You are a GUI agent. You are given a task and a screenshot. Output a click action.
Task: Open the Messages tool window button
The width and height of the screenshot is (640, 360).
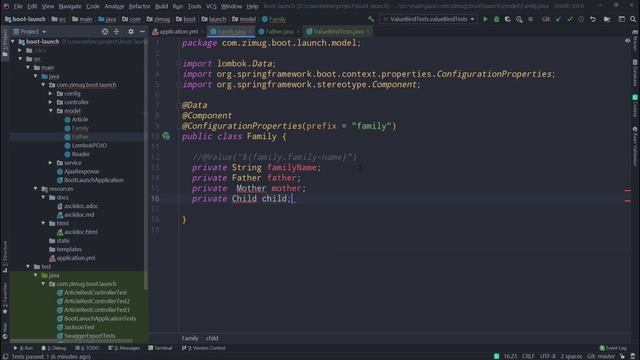point(124,348)
